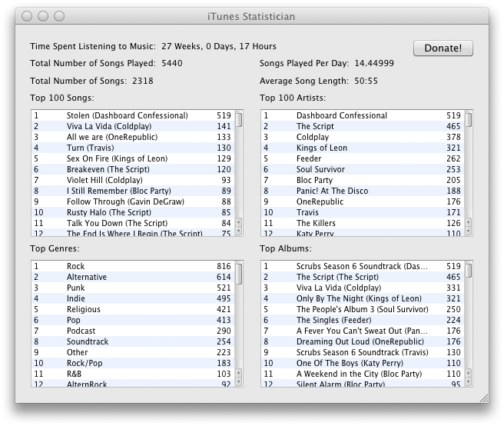Viewport: 504px width, 426px height.
Task: Click the Top 100 Artists scrollbar thumb
Action: point(469,119)
